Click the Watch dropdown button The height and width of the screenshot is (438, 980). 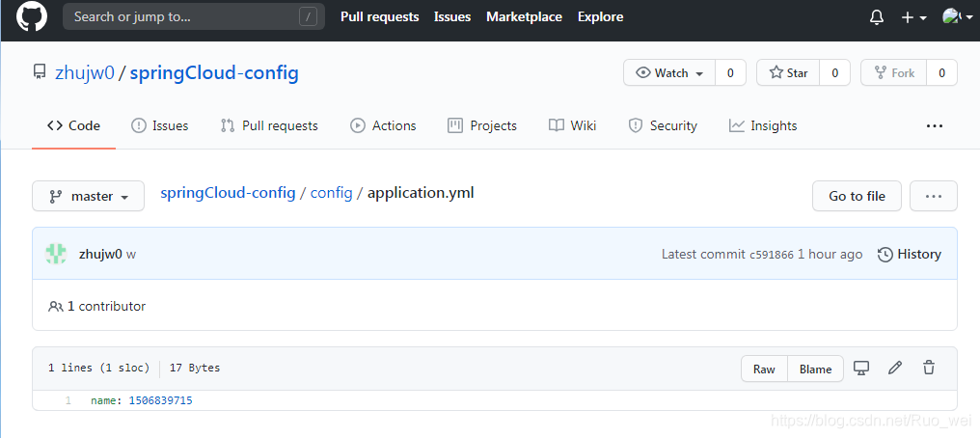click(669, 72)
